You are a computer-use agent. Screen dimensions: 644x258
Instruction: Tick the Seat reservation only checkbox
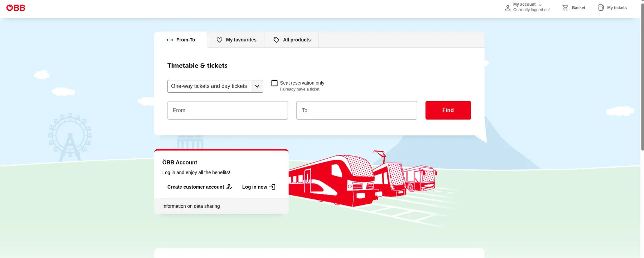(274, 83)
